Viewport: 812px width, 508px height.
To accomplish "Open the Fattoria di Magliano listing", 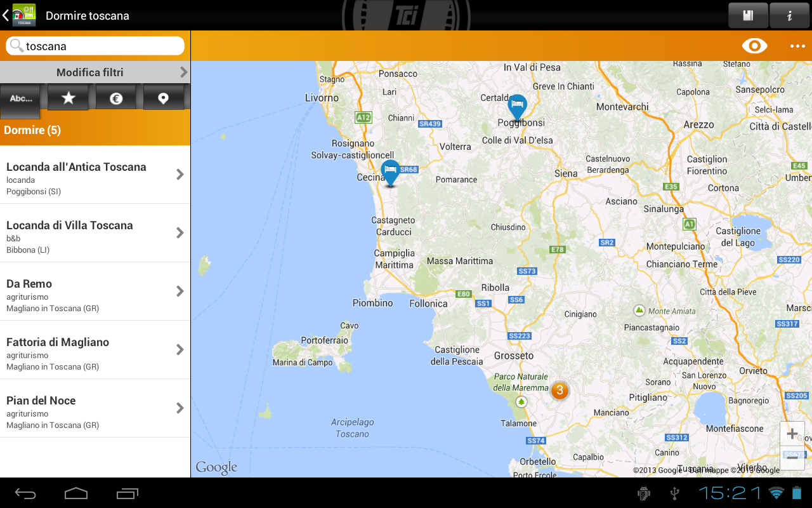I will (95, 350).
